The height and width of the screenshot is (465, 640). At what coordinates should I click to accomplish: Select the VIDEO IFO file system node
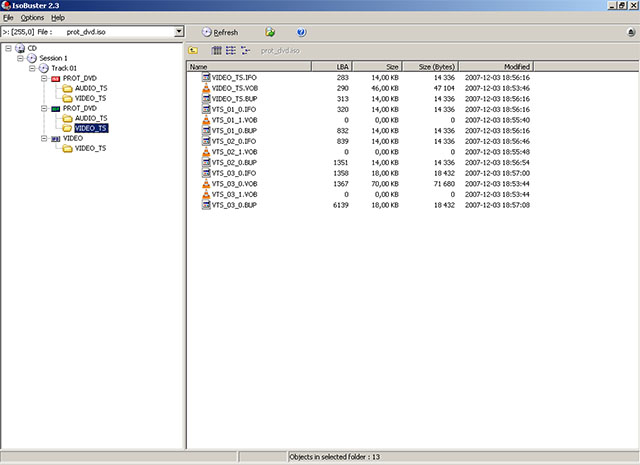[73, 138]
